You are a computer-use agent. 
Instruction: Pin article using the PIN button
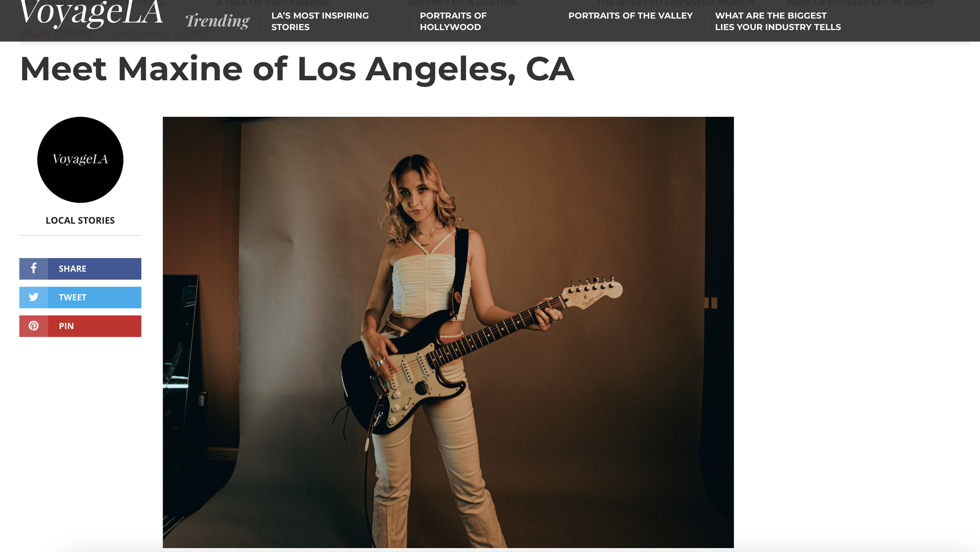pos(80,326)
